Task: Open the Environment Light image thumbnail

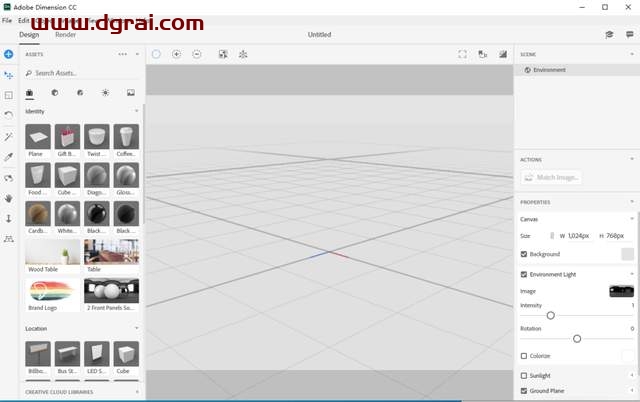Action: tap(621, 291)
